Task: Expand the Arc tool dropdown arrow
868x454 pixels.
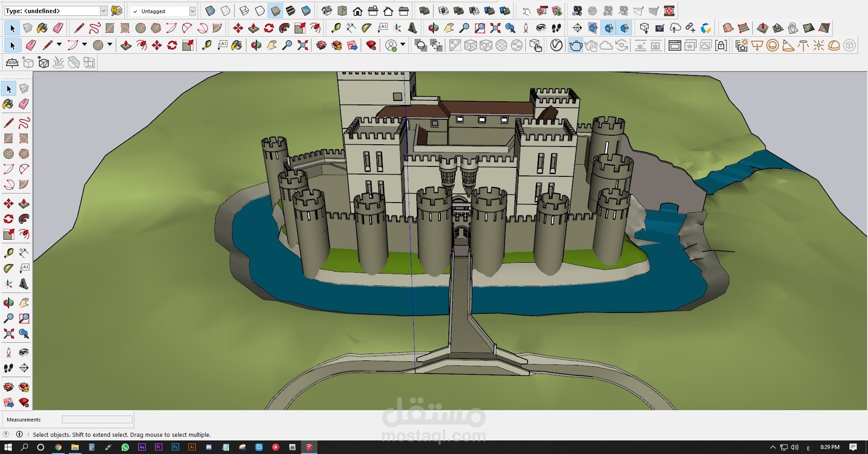Action: click(85, 45)
